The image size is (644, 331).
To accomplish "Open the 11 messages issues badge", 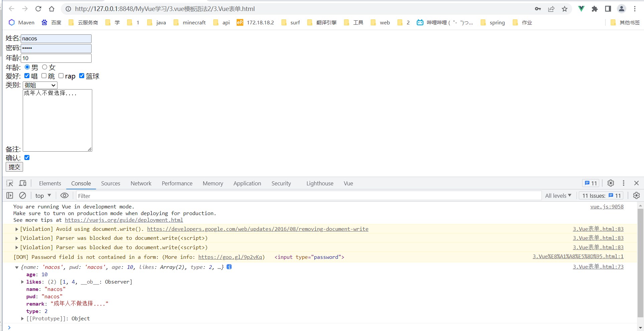I will pyautogui.click(x=591, y=183).
